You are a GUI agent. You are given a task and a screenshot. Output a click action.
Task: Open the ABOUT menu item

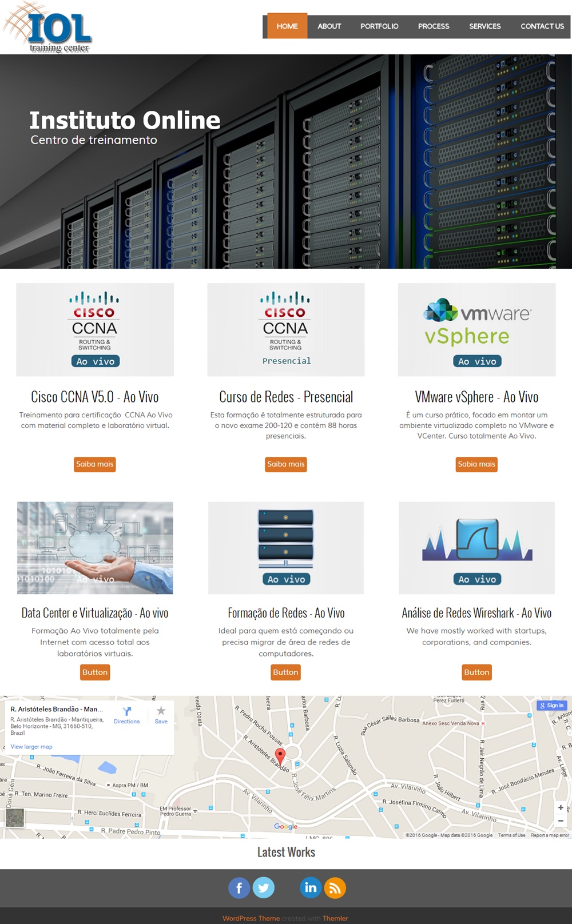tap(329, 26)
